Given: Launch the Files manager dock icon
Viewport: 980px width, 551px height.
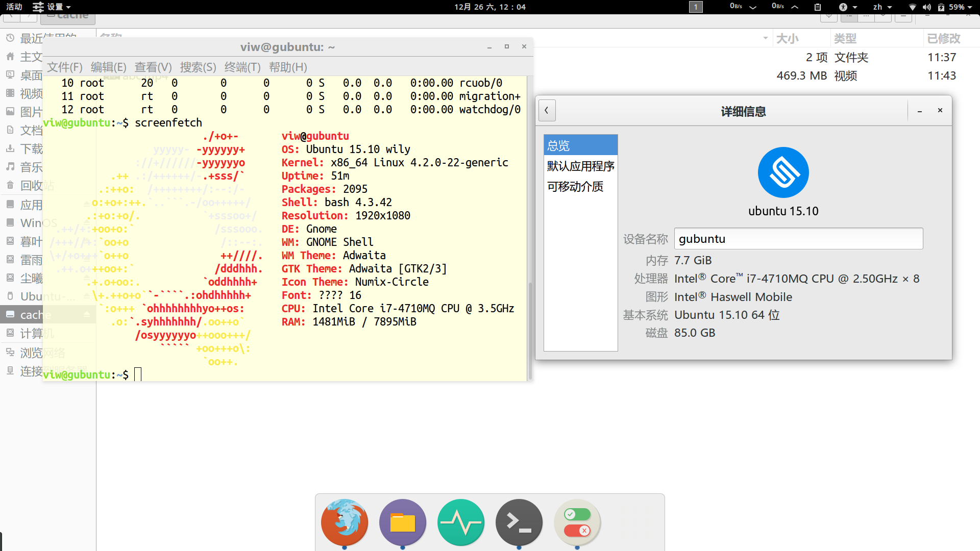Looking at the screenshot, I should click(x=403, y=522).
